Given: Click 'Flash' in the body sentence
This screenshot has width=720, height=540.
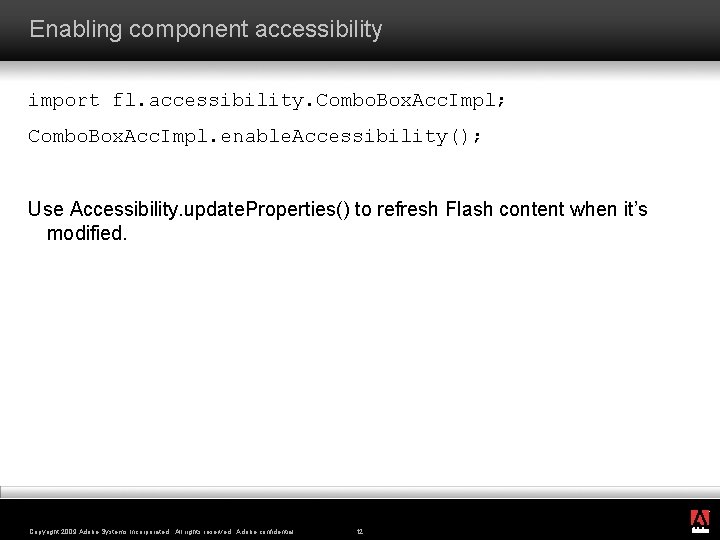Looking at the screenshot, I should pyautogui.click(x=469, y=209).
